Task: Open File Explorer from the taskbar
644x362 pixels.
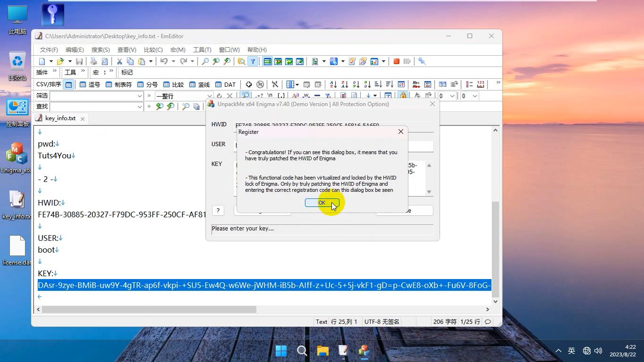Action: click(323, 351)
